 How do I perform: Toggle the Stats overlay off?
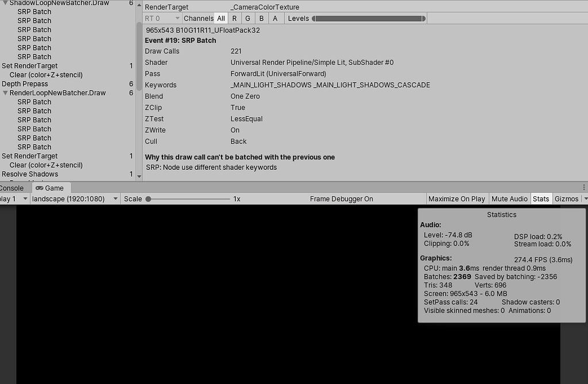click(540, 199)
